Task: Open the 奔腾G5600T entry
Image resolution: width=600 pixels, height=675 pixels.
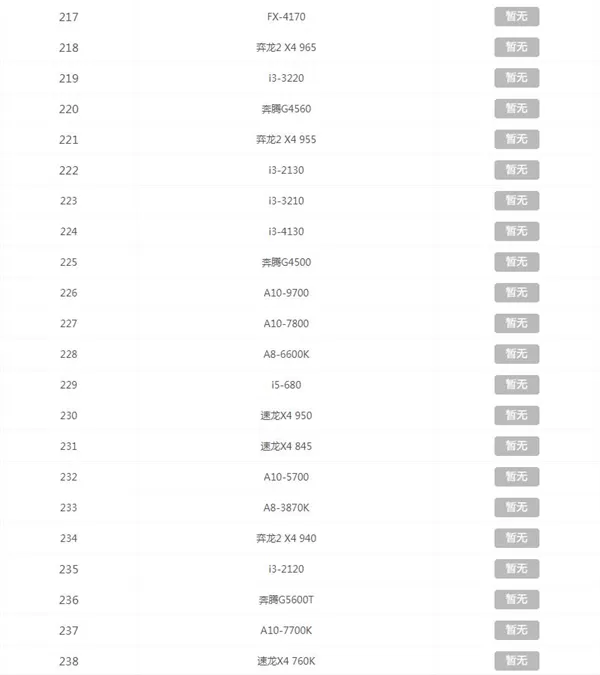Action: (x=286, y=600)
